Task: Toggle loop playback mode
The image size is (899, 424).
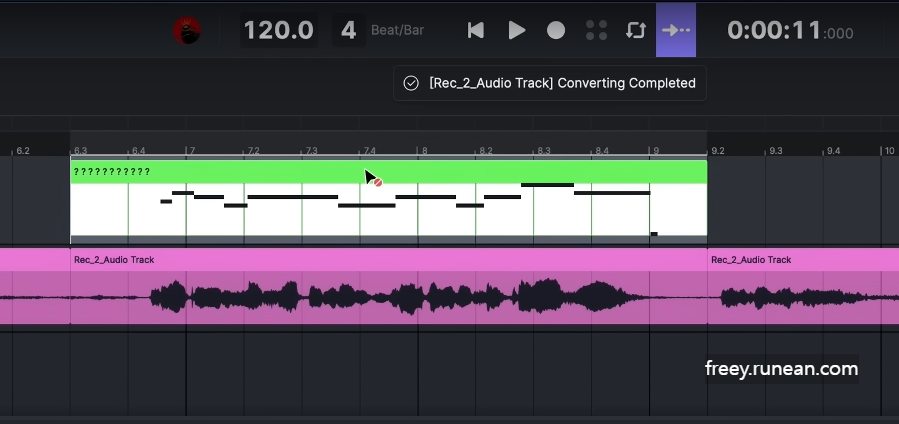Action: coord(636,30)
